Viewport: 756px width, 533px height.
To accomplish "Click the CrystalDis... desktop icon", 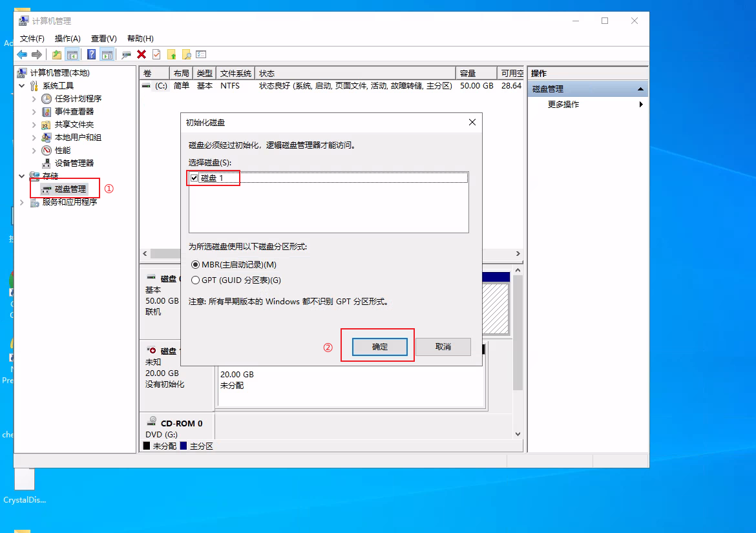I will [24, 486].
